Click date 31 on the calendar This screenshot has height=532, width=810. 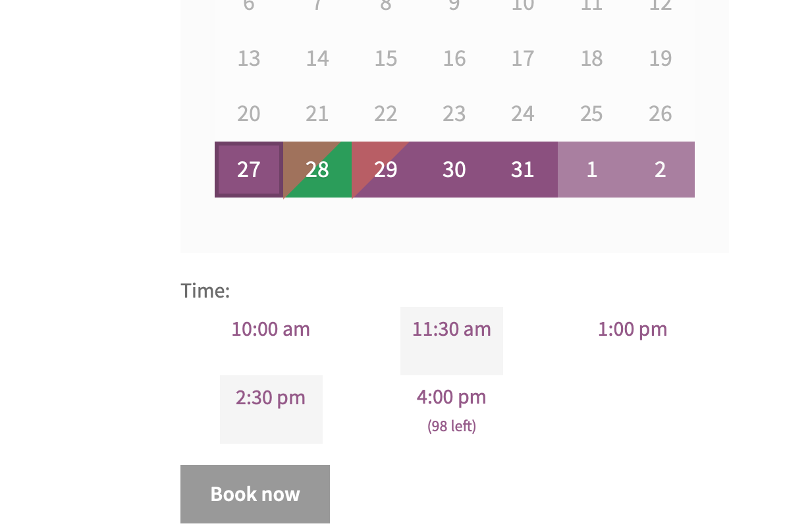click(x=523, y=169)
